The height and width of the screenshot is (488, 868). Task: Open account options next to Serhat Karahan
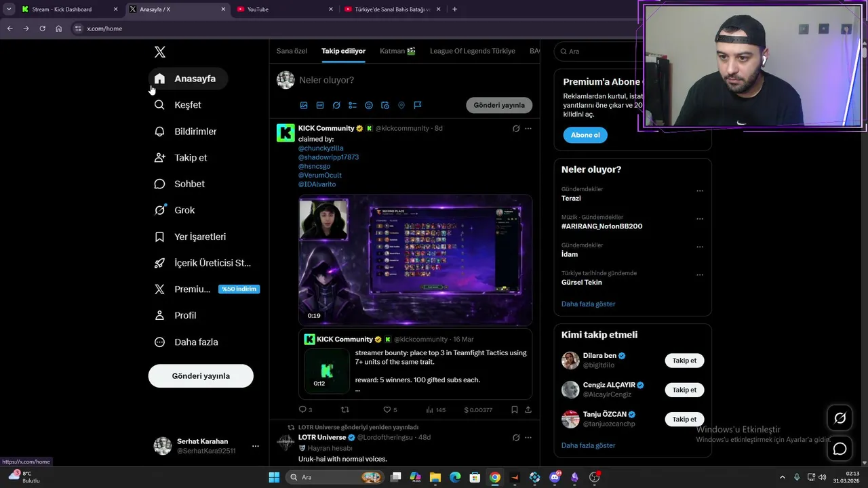coord(256,446)
